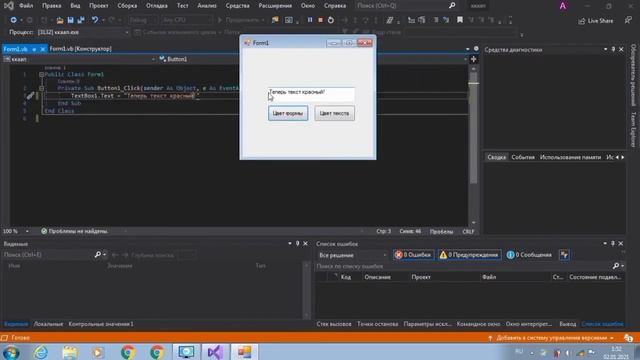Open the 'Процесс' process dropdown
640x360 pixels.
click(x=127, y=32)
